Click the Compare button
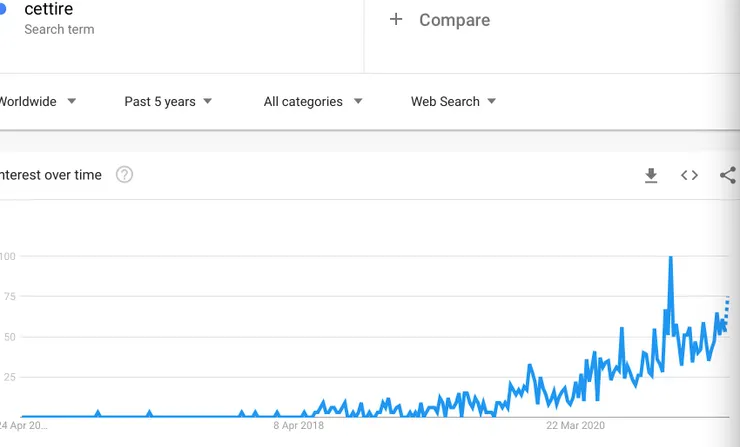Image resolution: width=740 pixels, height=447 pixels. pyautogui.click(x=454, y=20)
